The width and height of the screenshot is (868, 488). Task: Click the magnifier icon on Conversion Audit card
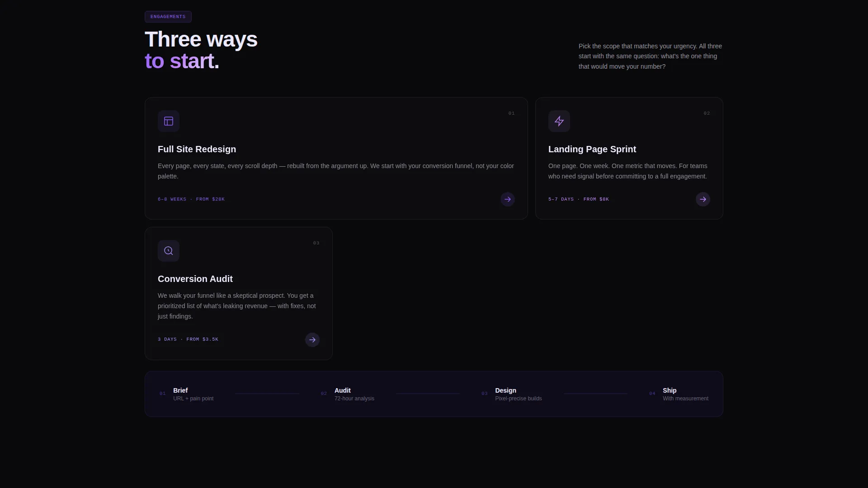click(169, 251)
